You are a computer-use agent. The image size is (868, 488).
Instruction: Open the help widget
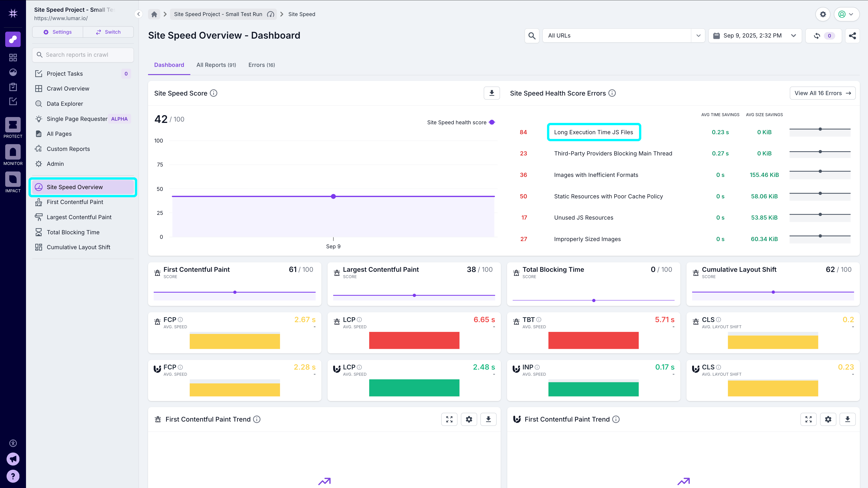13,476
